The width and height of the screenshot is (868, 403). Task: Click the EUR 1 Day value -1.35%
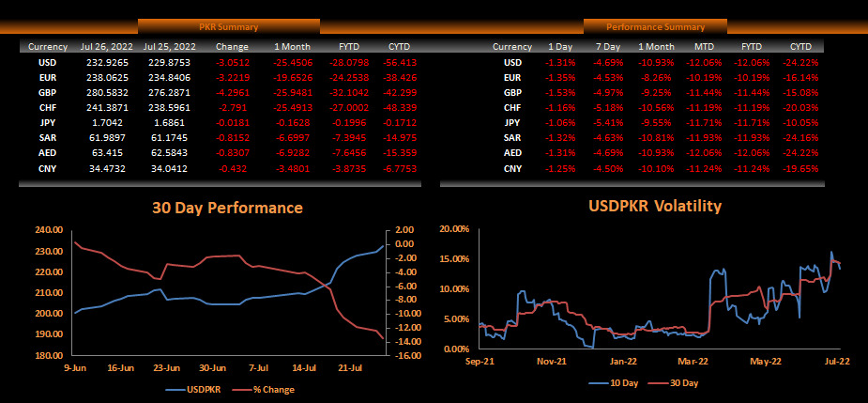559,78
